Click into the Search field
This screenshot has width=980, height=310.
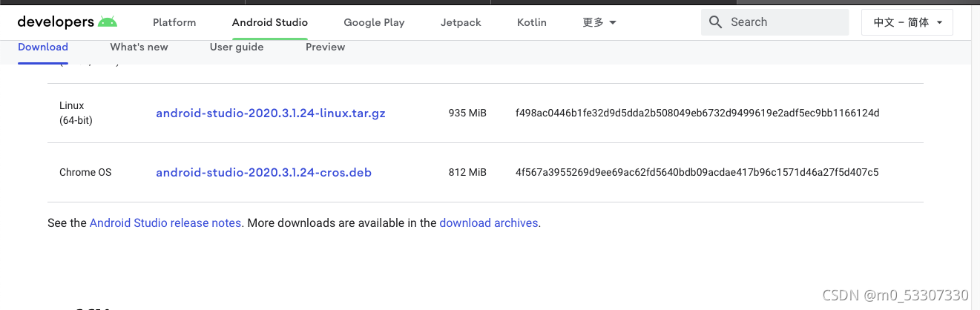pyautogui.click(x=775, y=22)
